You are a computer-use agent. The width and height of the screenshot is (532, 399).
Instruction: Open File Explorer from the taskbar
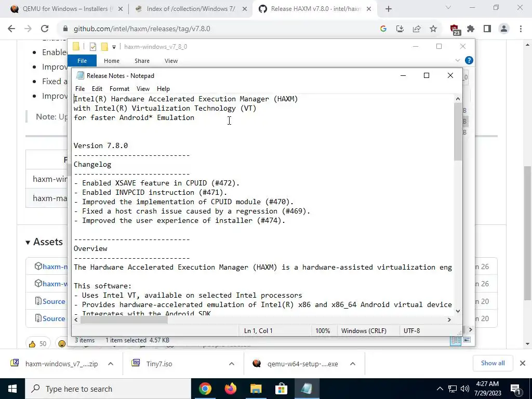click(x=256, y=389)
